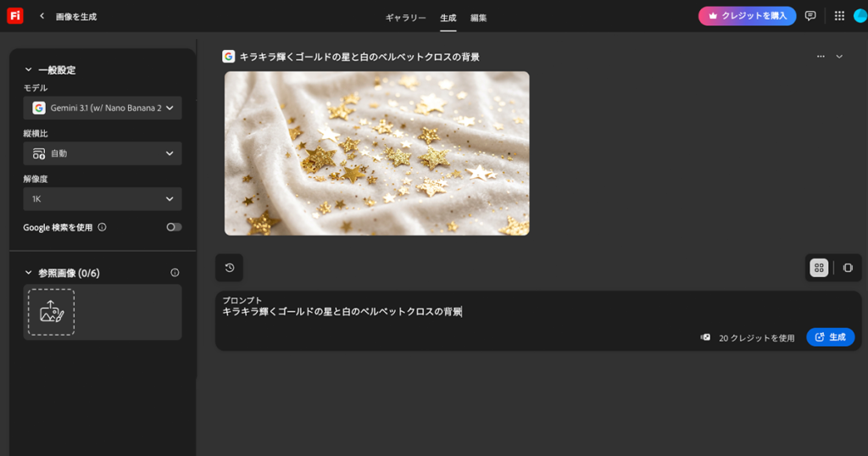Viewport: 868px width, 456px height.
Task: Switch to the 編集 tab
Action: click(x=478, y=18)
